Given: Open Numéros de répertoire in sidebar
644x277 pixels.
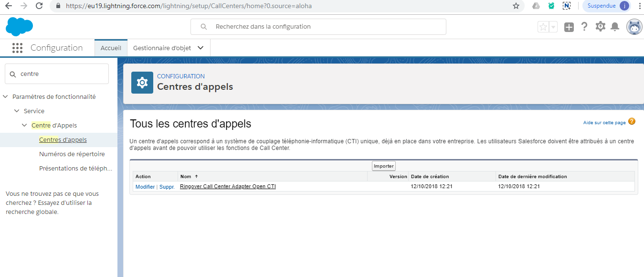Looking at the screenshot, I should point(72,154).
